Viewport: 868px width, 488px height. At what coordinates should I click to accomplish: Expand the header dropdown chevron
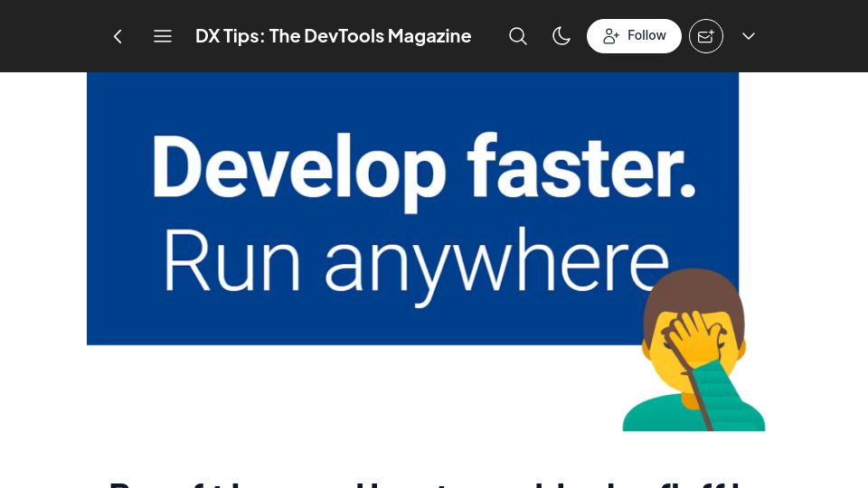[x=749, y=36]
